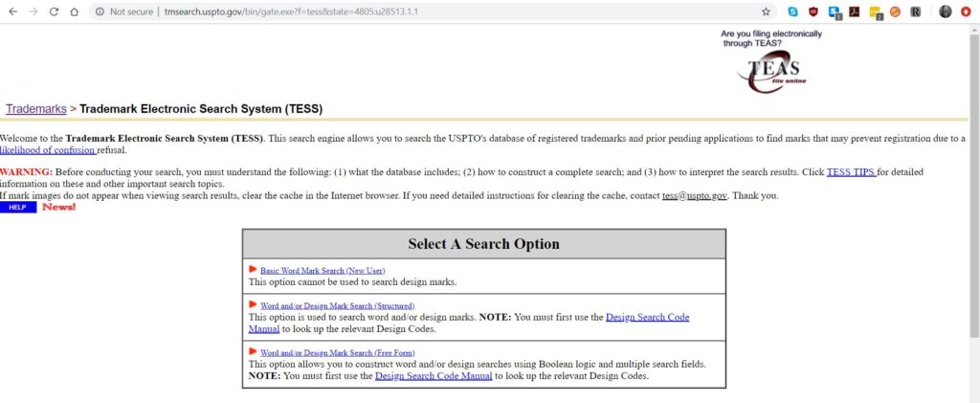Viewport: 980px width, 403px height.
Task: Open the Skype extension icon
Action: point(792,11)
